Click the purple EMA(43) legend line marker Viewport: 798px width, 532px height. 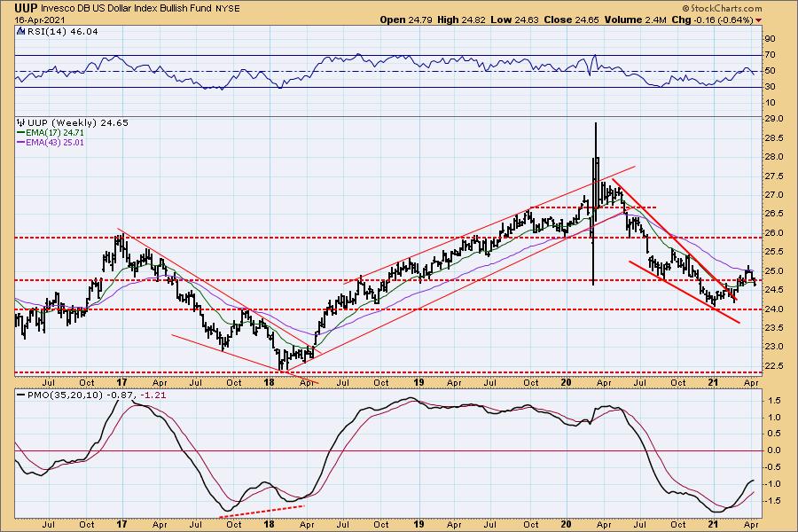click(x=21, y=143)
